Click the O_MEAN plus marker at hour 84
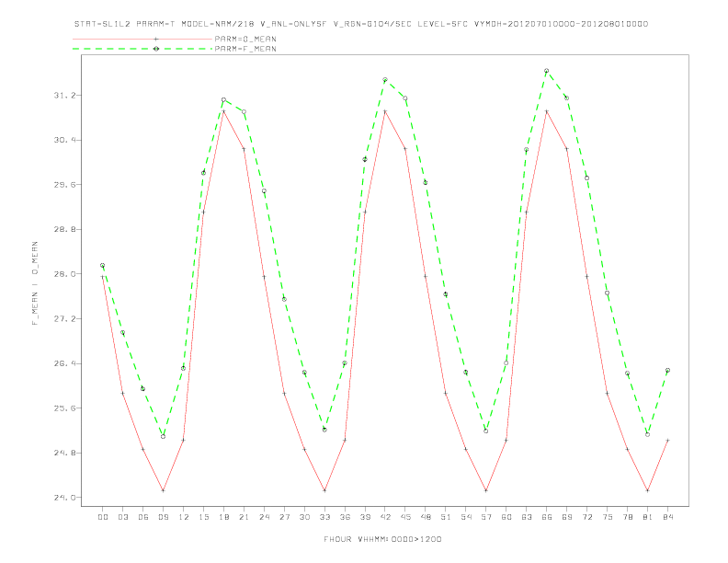 tap(667, 440)
